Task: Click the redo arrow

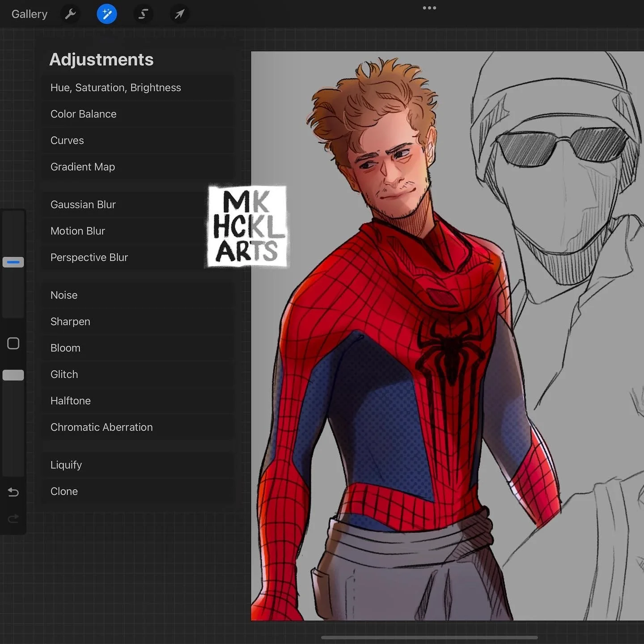Action: click(13, 519)
